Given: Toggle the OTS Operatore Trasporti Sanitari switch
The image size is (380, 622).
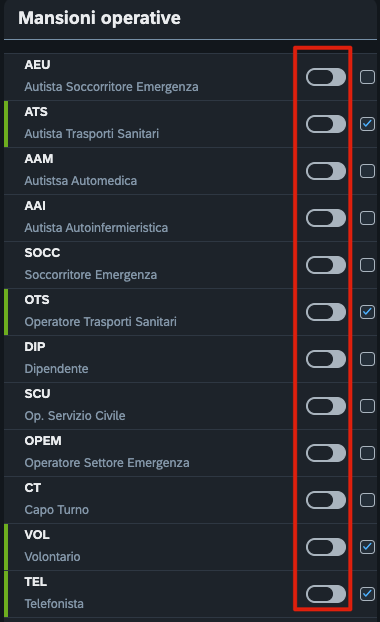Looking at the screenshot, I should click(x=326, y=312).
